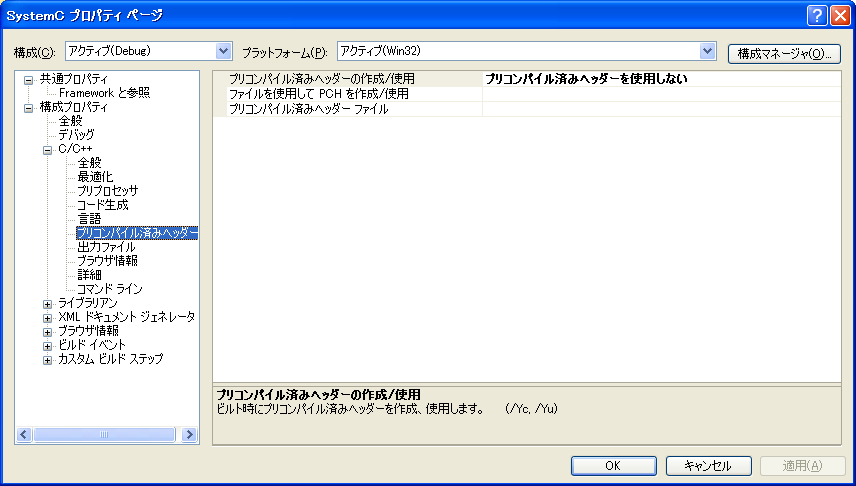Click the OK button

[614, 466]
